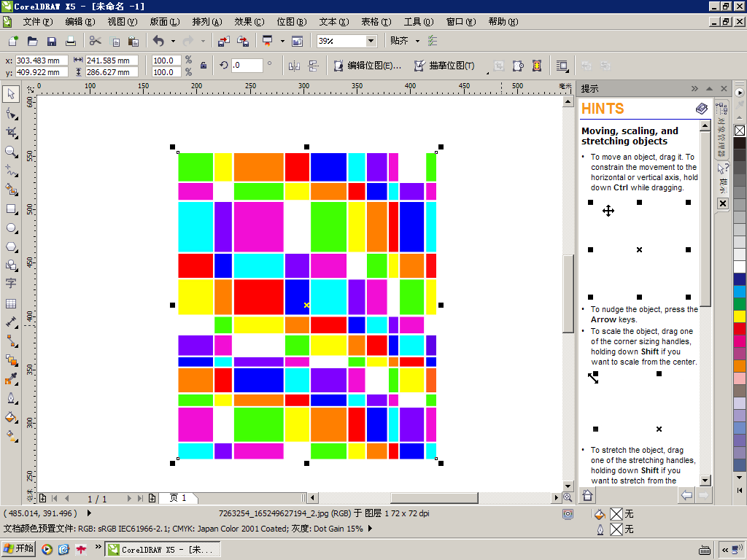Open the Effects (效果) menu
The image size is (747, 560).
coord(249,22)
